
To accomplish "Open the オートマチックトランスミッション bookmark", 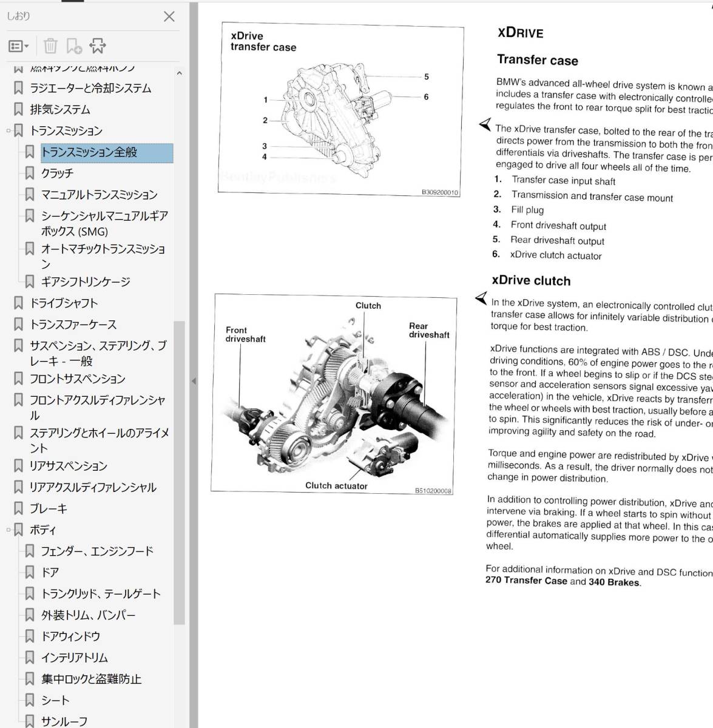I will click(x=103, y=256).
